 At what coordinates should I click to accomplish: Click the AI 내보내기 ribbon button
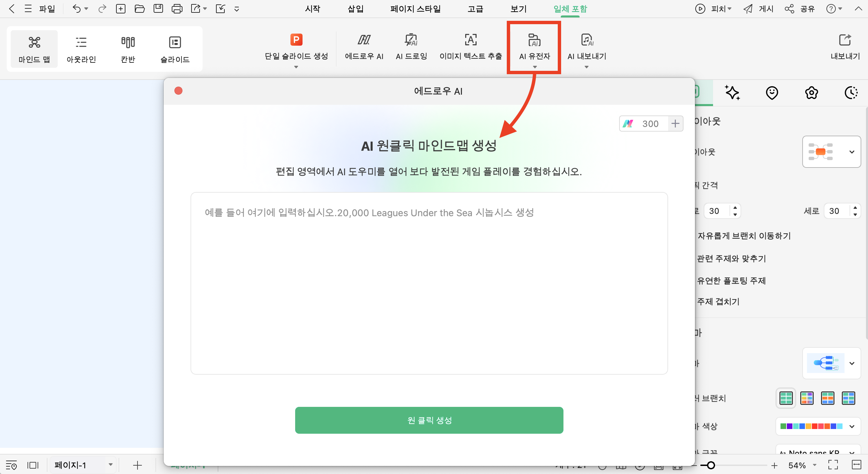pos(587,47)
